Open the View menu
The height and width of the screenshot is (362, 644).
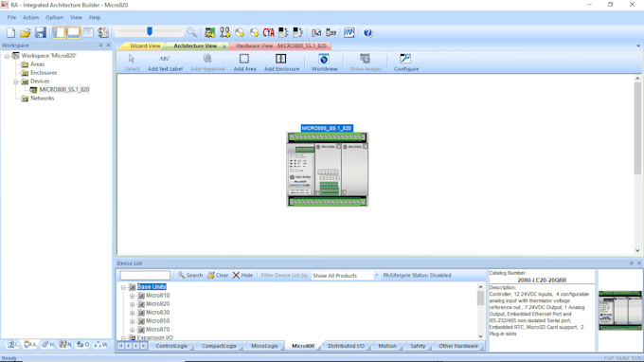tap(76, 18)
